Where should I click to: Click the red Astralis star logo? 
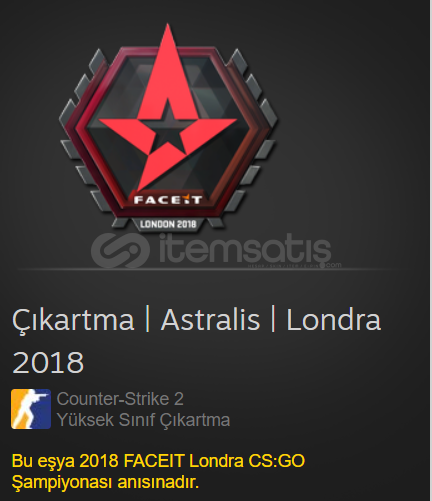[168, 110]
